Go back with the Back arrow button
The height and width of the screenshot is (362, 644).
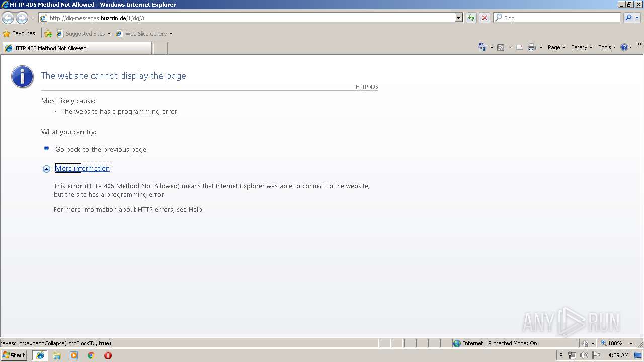8,18
